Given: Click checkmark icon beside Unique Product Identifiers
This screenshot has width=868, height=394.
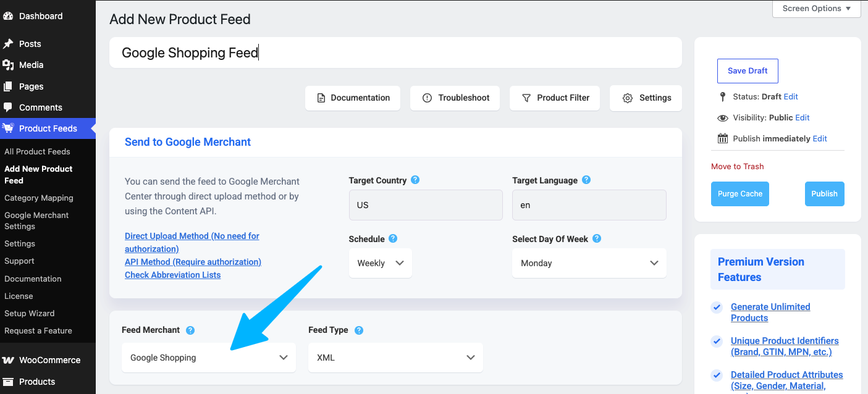Looking at the screenshot, I should point(717,341).
